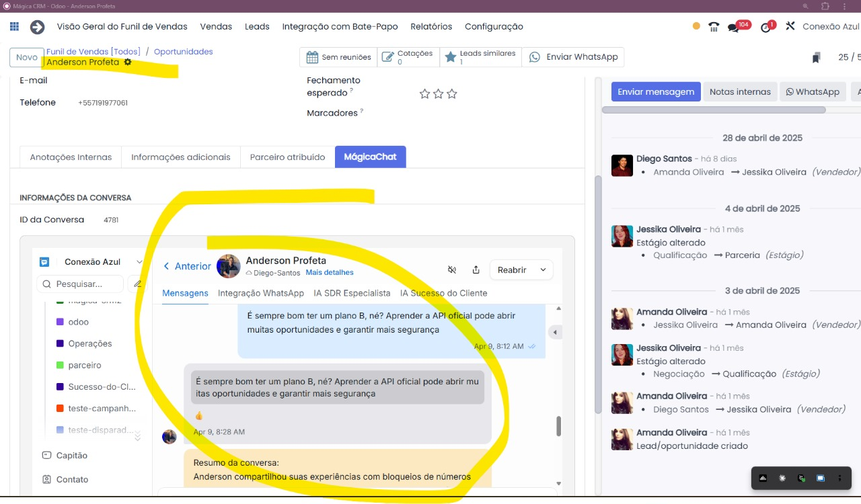Select the odoo label with purple swatch
861x504 pixels.
tap(78, 322)
